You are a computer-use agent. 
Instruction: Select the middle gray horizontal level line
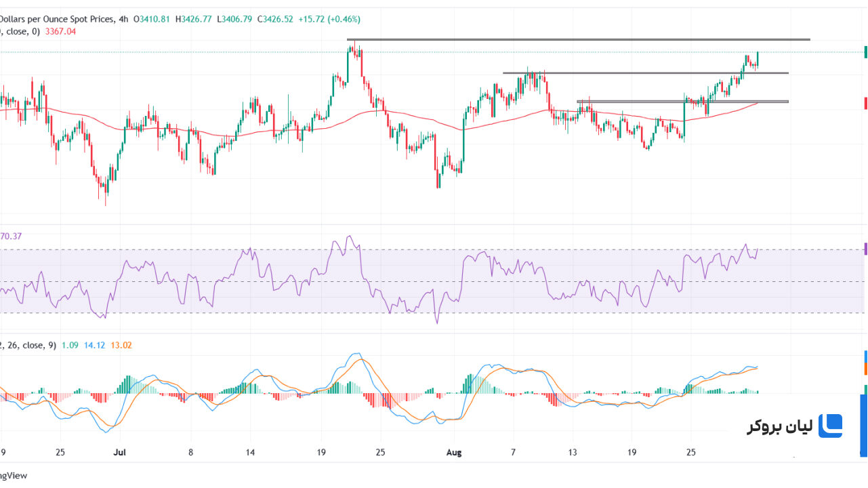click(645, 73)
